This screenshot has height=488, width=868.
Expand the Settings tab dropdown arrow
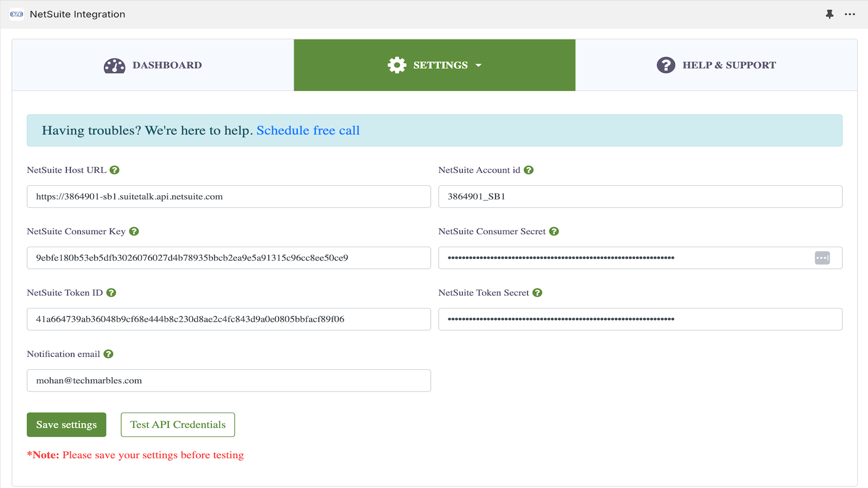[x=478, y=66]
